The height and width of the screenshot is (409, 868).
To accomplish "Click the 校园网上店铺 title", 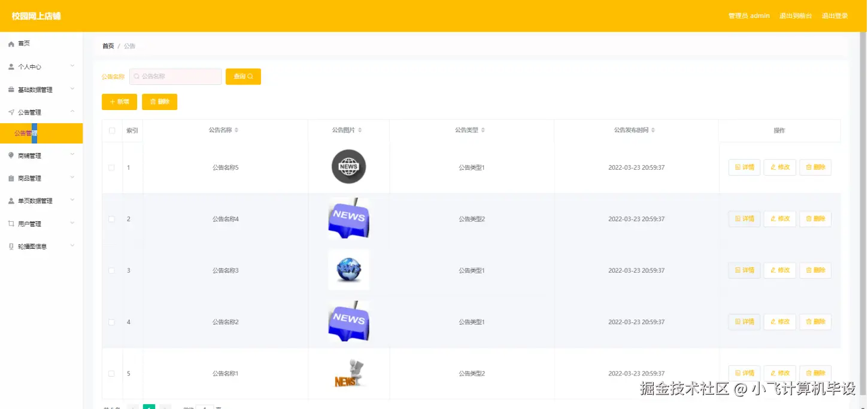I will [36, 16].
